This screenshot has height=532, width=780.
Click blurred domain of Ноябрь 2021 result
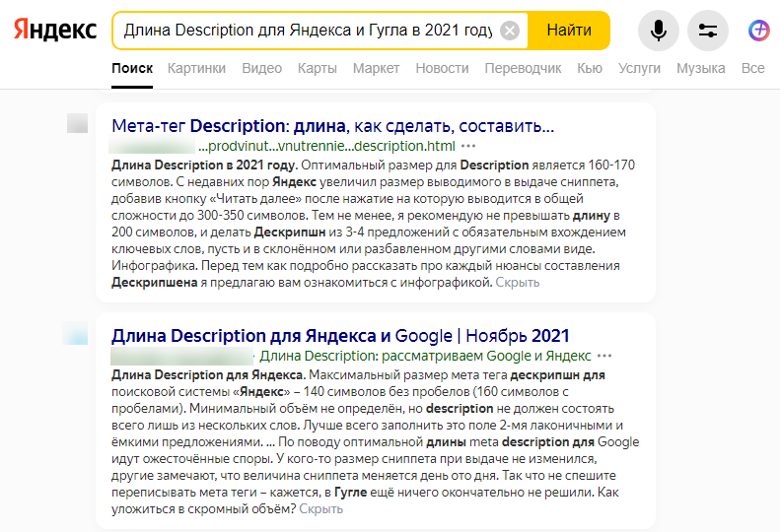[x=181, y=356]
